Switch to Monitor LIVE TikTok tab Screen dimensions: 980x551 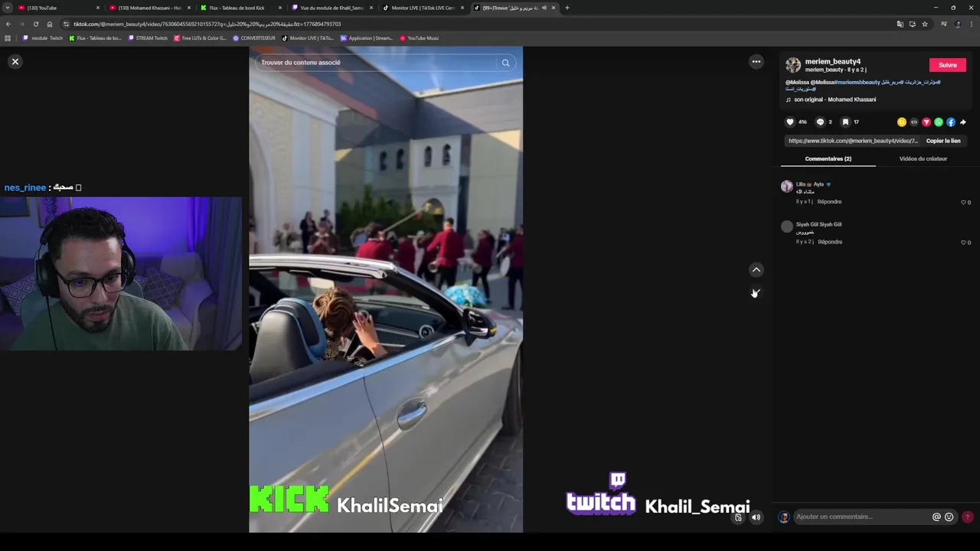click(423, 8)
